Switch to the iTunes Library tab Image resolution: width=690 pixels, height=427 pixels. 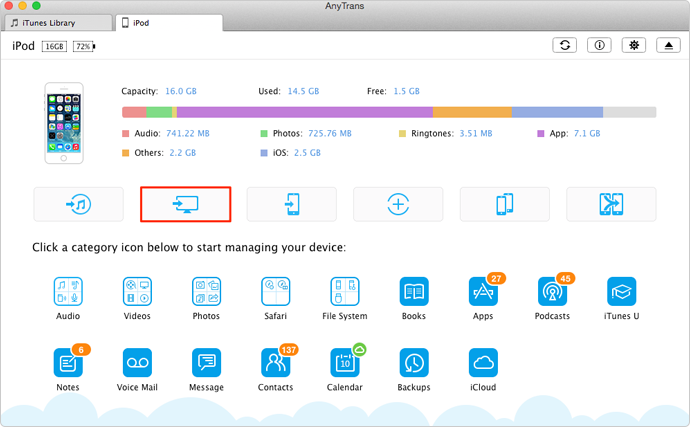57,23
